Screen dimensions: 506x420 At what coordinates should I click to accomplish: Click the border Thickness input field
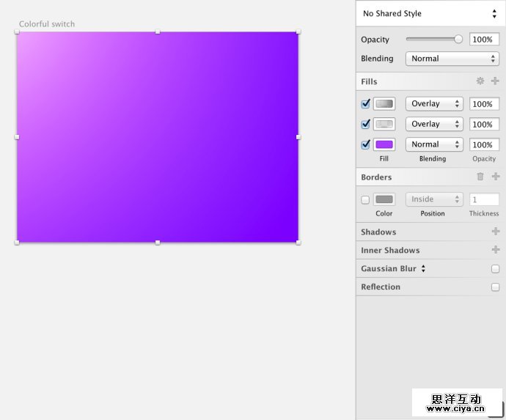484,199
